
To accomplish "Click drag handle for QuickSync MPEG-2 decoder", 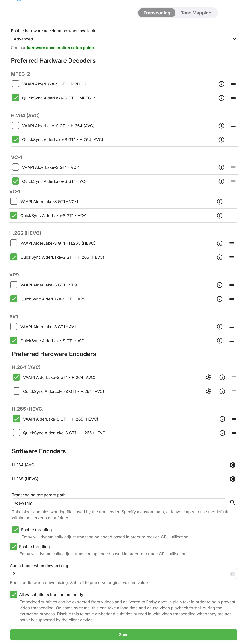I will [233, 98].
